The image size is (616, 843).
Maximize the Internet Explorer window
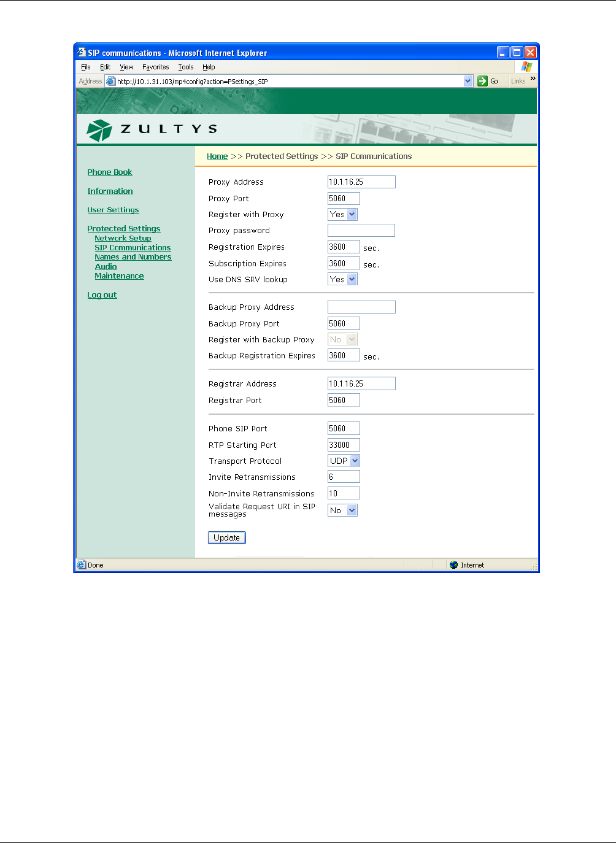tap(517, 52)
